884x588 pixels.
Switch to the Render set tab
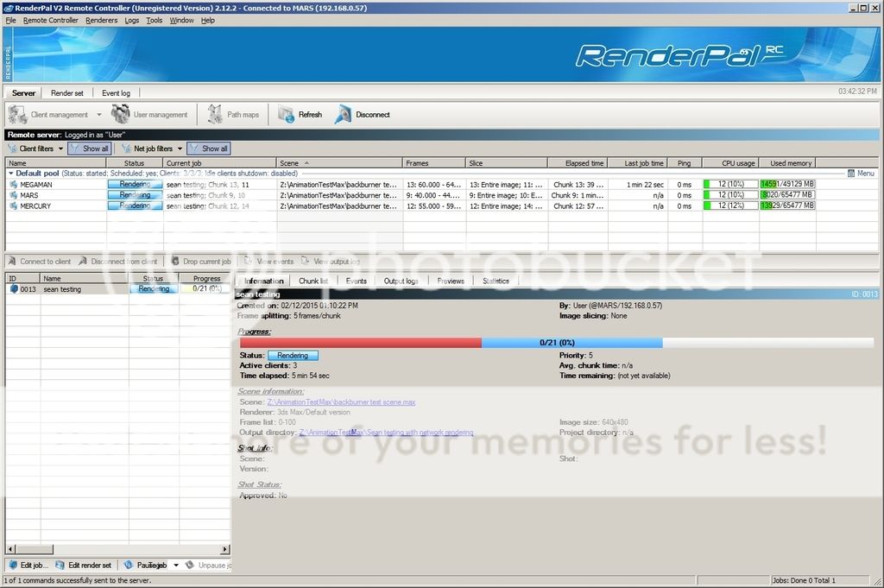67,93
